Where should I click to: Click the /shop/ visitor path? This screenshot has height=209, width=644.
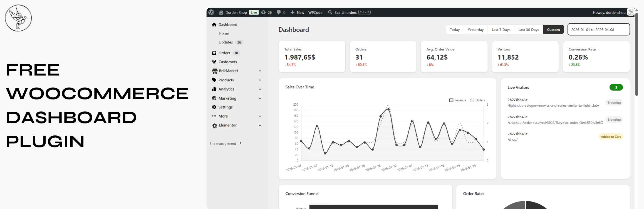(512, 140)
